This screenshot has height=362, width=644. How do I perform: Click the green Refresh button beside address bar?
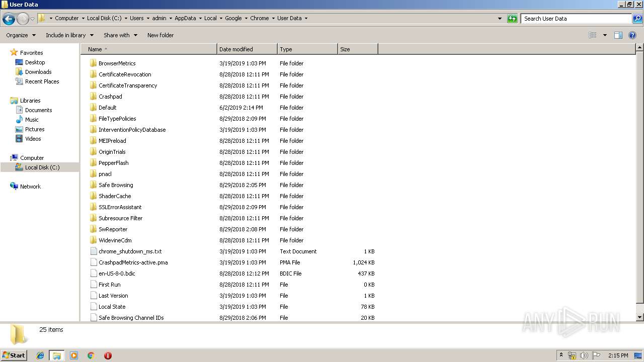pos(512,19)
